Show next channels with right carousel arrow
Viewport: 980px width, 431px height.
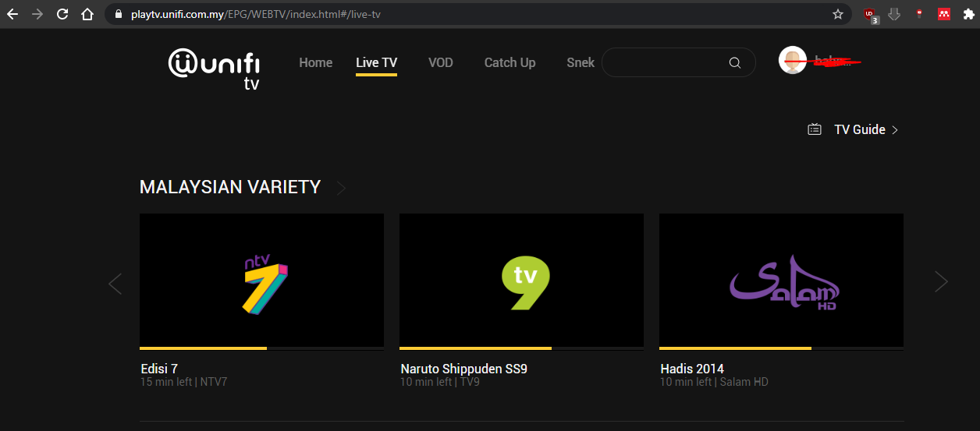(942, 281)
